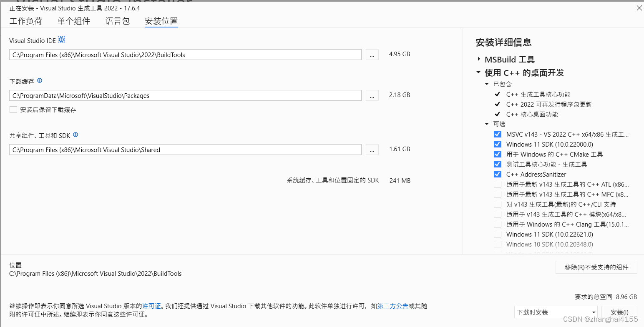Select the 安装位置 tab
The width and height of the screenshot is (644, 327).
tap(161, 21)
